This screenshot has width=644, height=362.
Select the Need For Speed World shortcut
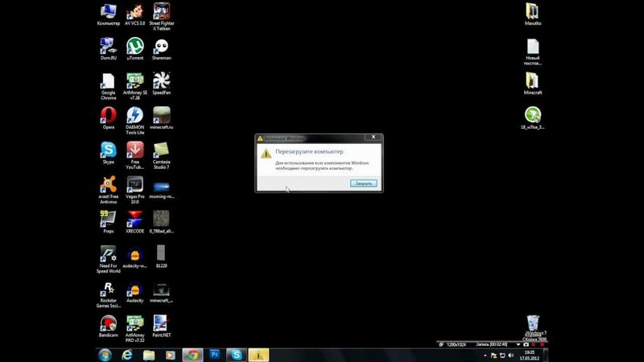pos(109,259)
